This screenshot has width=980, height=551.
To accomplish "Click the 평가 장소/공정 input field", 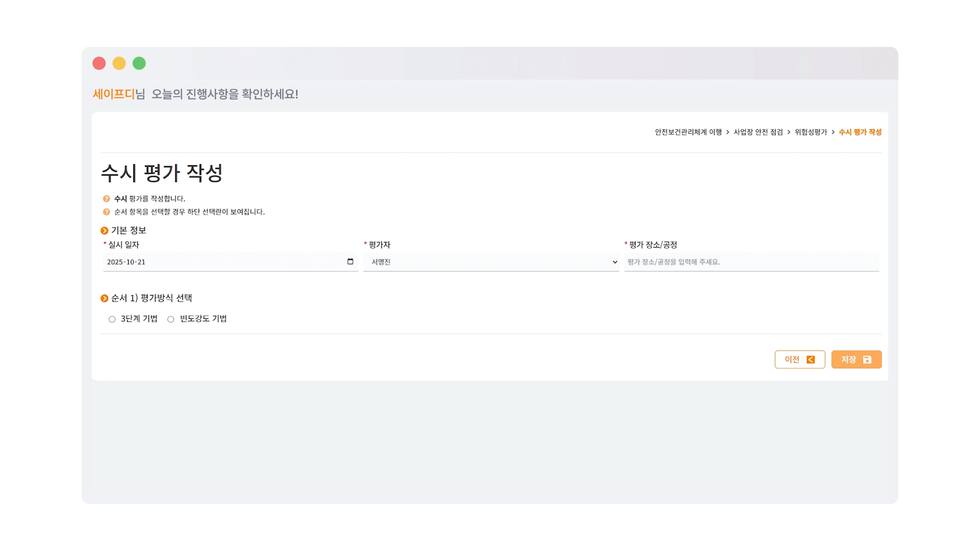I will [x=750, y=262].
